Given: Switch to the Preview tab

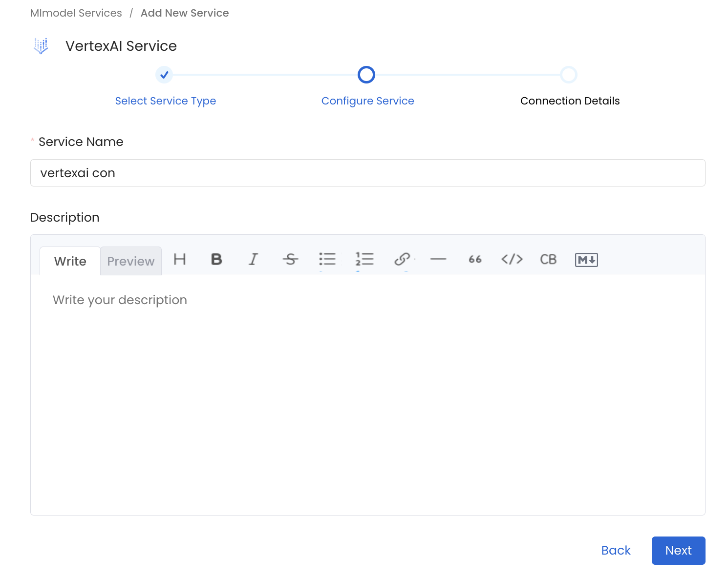Looking at the screenshot, I should [x=131, y=261].
